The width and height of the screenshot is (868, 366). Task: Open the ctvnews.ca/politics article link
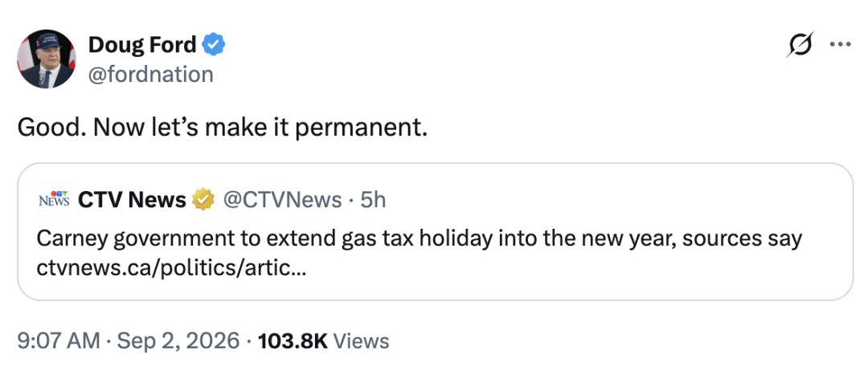(x=171, y=269)
